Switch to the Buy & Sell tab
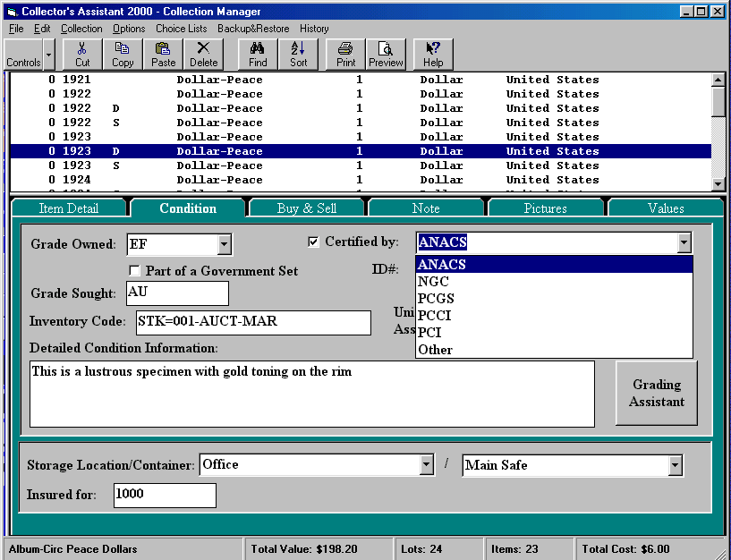Image resolution: width=731 pixels, height=560 pixels. click(307, 208)
